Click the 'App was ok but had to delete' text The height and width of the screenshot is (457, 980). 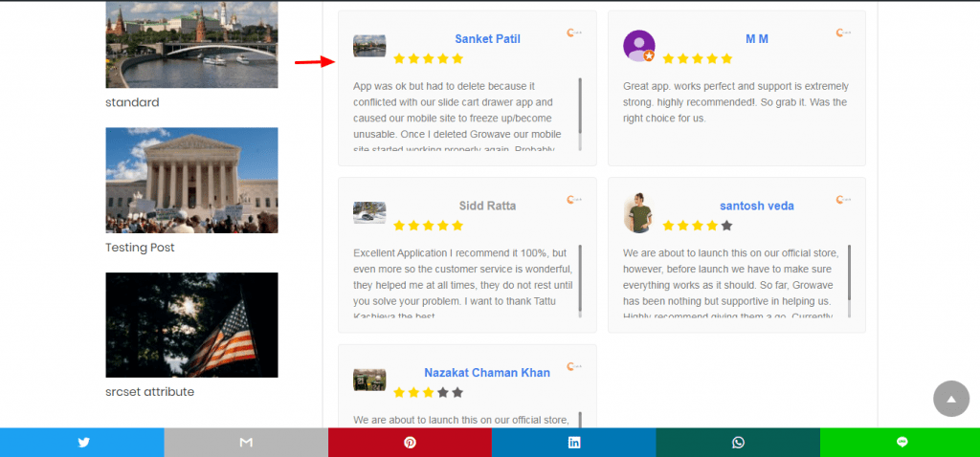pyautogui.click(x=457, y=114)
